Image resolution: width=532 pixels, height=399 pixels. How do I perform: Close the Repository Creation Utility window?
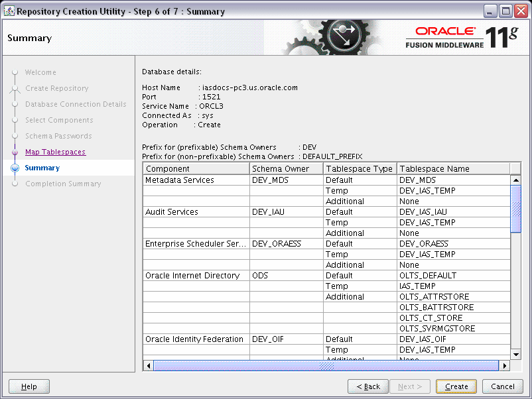pyautogui.click(x=521, y=11)
